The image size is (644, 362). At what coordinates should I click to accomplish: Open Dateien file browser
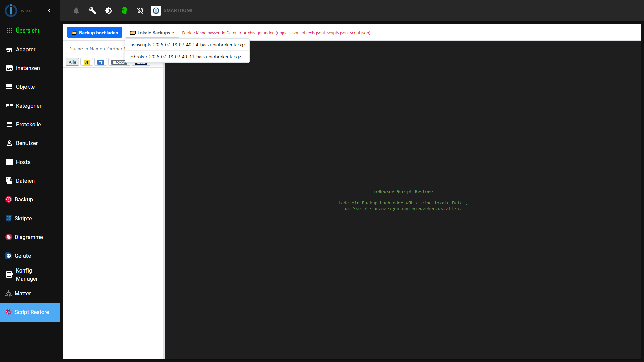coord(30,181)
